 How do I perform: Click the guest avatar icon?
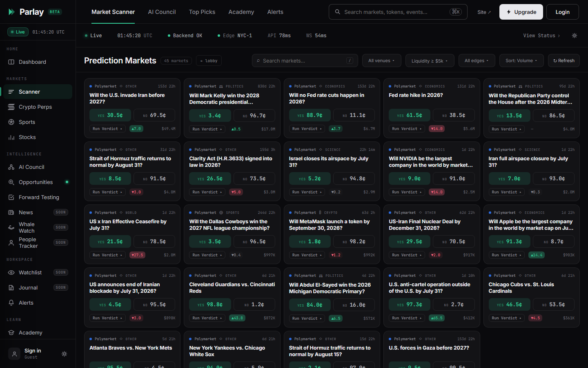coord(14,354)
